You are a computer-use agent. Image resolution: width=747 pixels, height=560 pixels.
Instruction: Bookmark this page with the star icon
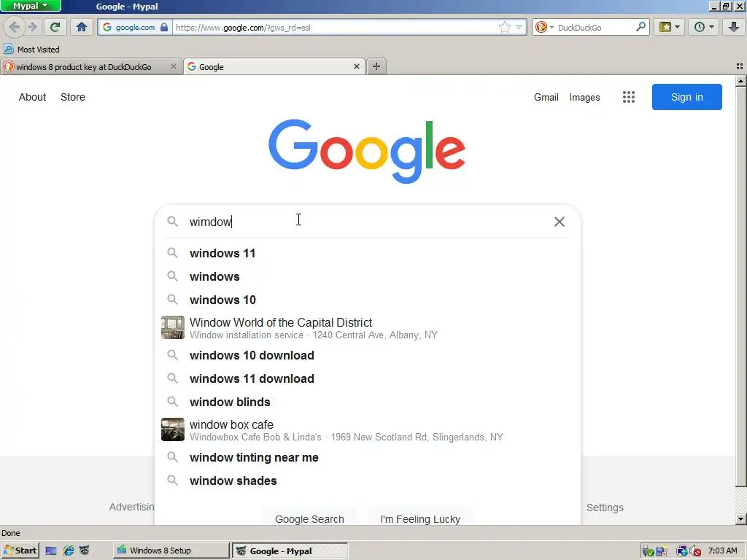point(505,27)
